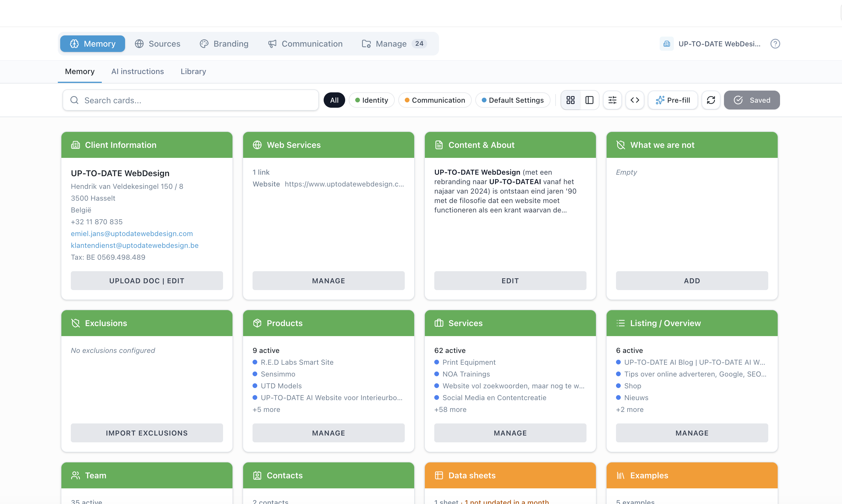Open the UP-TO-DATE WebDesi... client selector
Viewport: 842px width, 504px height.
[710, 44]
